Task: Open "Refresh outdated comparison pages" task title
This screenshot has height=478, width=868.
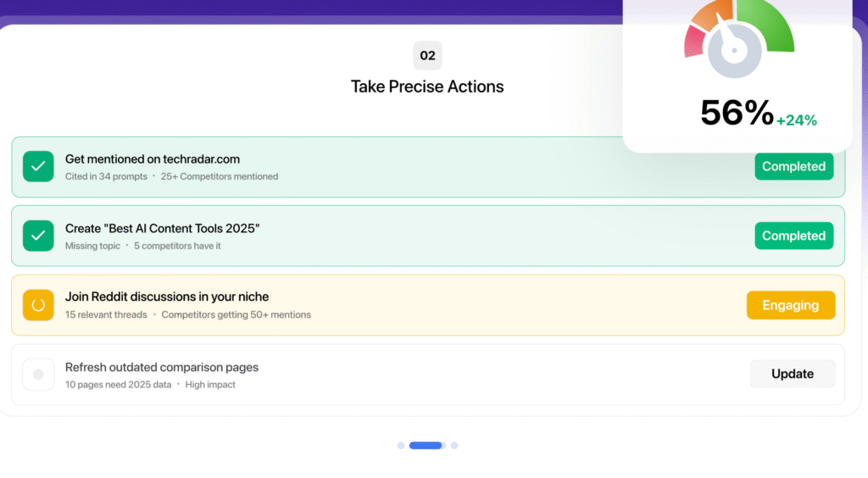Action: 162,367
